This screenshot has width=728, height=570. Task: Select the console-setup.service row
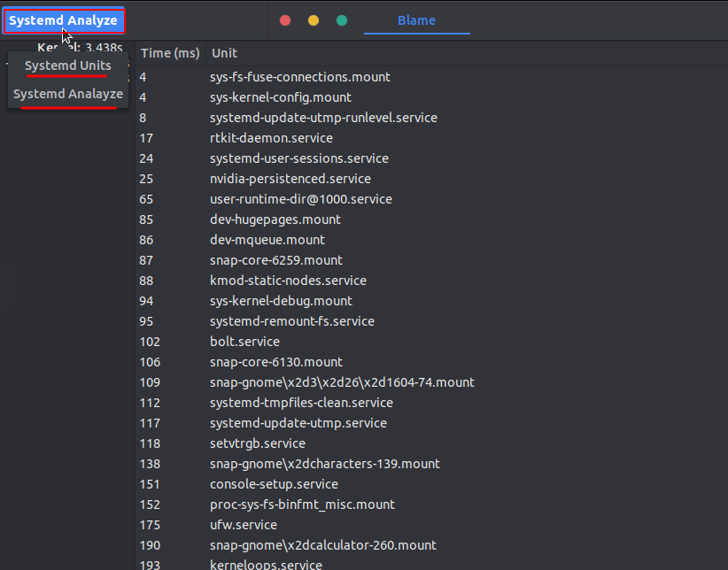(432, 484)
